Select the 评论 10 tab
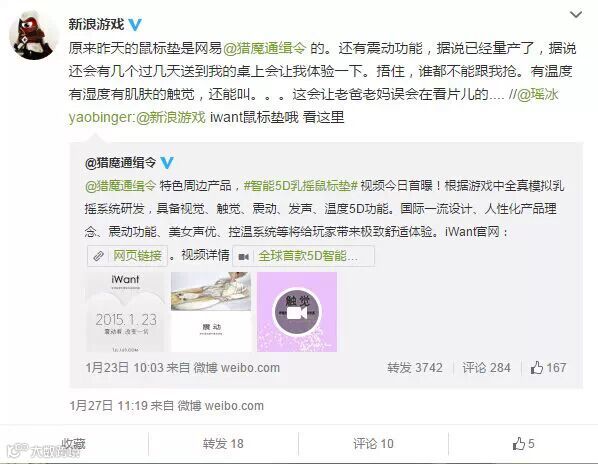The width and height of the screenshot is (598, 464). pos(373,444)
